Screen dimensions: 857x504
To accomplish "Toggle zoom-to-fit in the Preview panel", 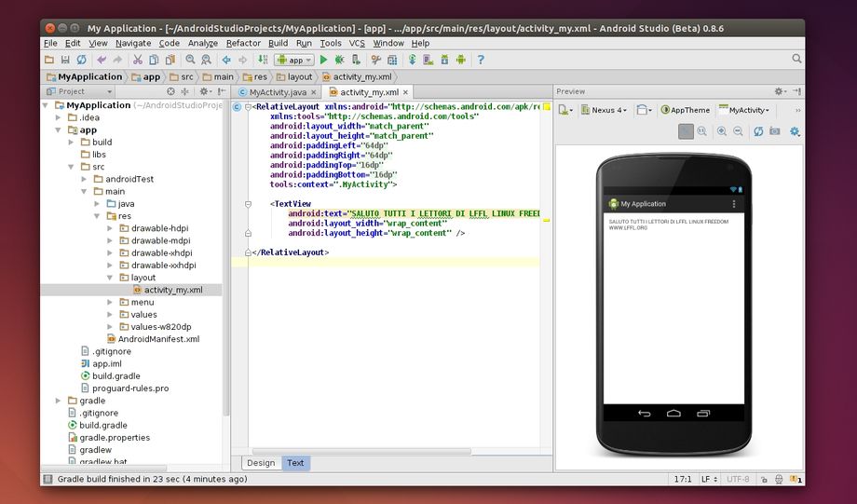I will (x=686, y=132).
